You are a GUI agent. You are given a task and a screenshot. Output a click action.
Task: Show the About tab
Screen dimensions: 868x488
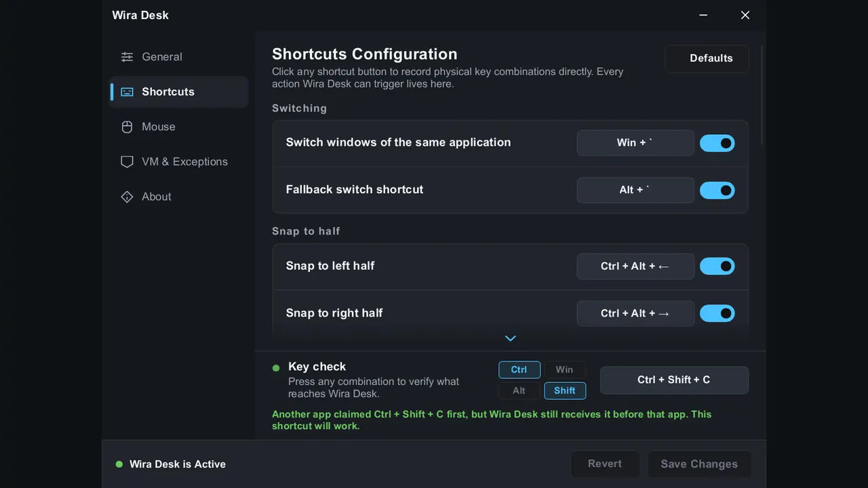point(179,197)
